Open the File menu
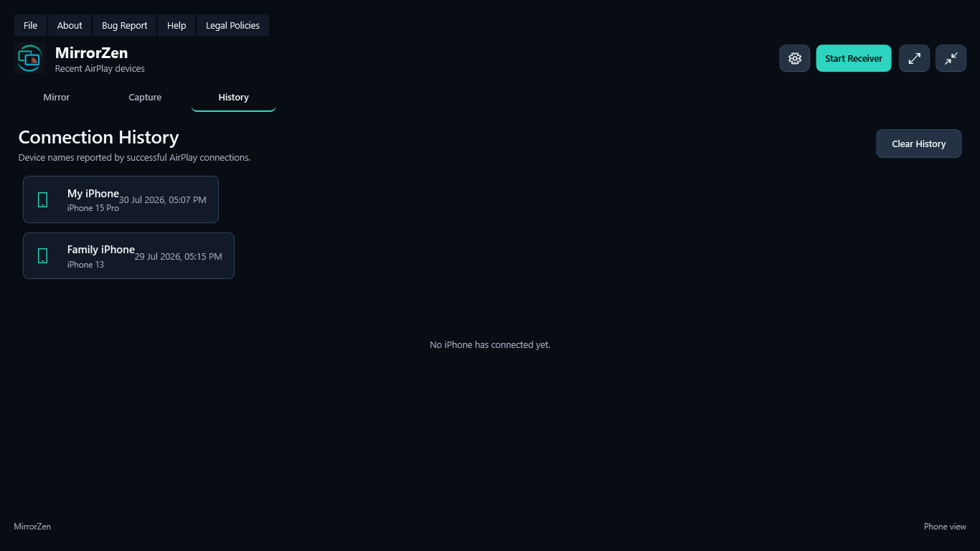The width and height of the screenshot is (980, 551). (30, 25)
